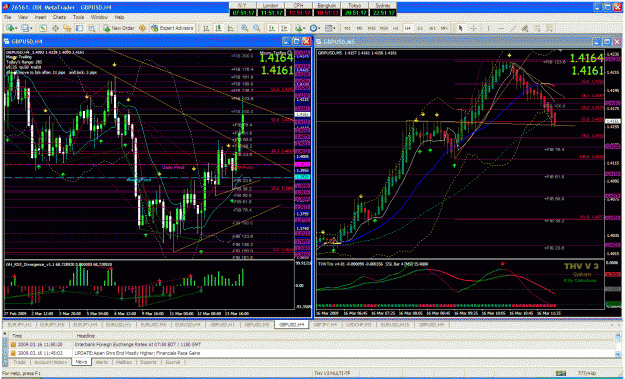
Task: Pick the vertical line drawing tool
Action: (x=488, y=28)
